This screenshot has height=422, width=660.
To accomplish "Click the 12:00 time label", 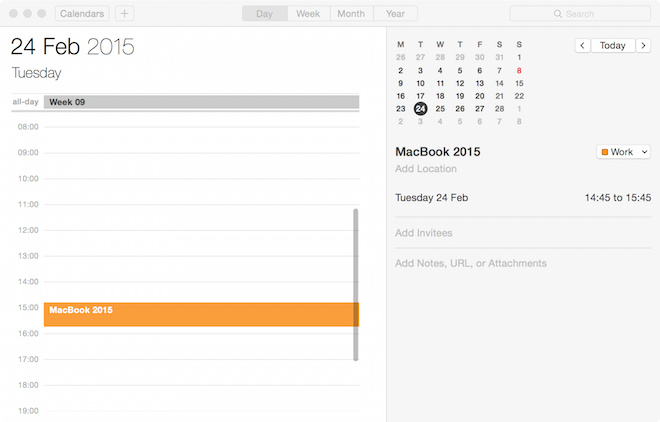I will 28,230.
